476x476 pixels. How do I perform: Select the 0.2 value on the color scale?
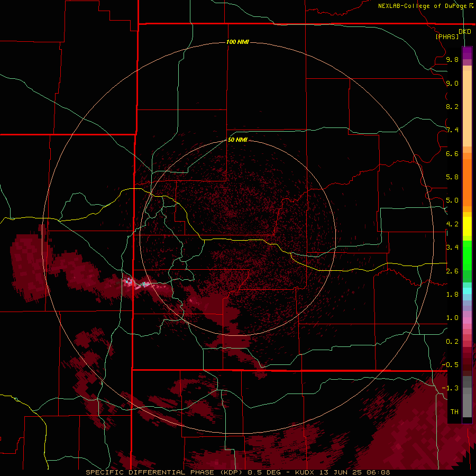point(452,341)
